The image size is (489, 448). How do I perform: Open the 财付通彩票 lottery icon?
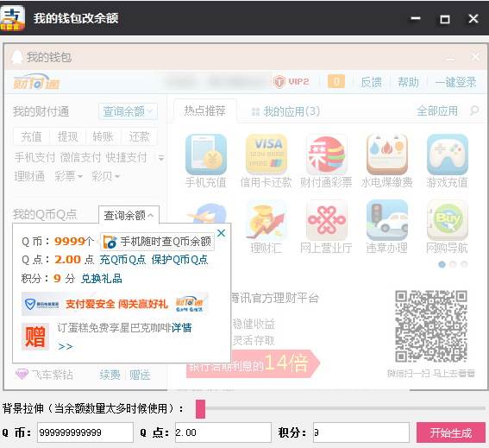[327, 155]
